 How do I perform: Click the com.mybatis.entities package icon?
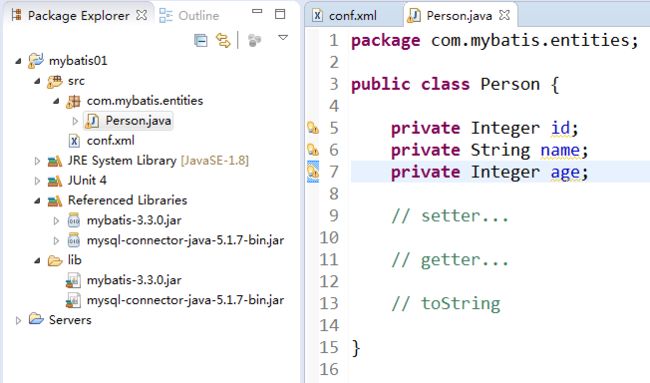click(x=74, y=101)
